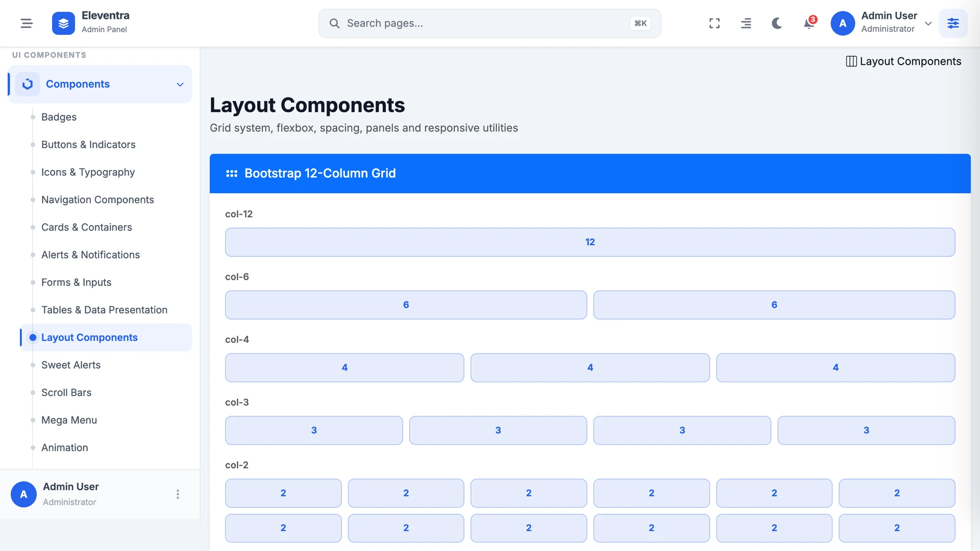Click the col-3 label
980x551 pixels.
click(237, 402)
